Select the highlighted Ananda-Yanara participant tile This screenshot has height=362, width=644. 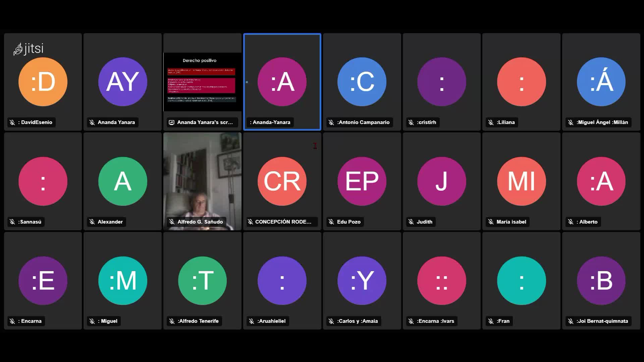coord(282,82)
